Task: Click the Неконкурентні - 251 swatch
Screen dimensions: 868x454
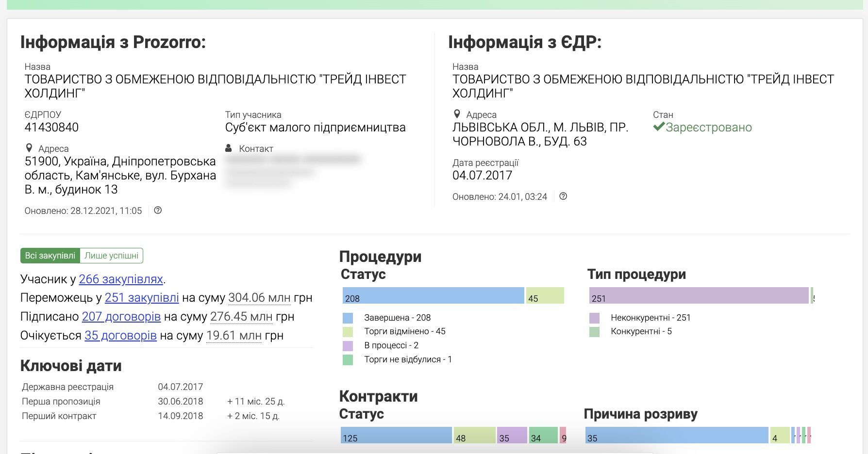Action: point(594,318)
